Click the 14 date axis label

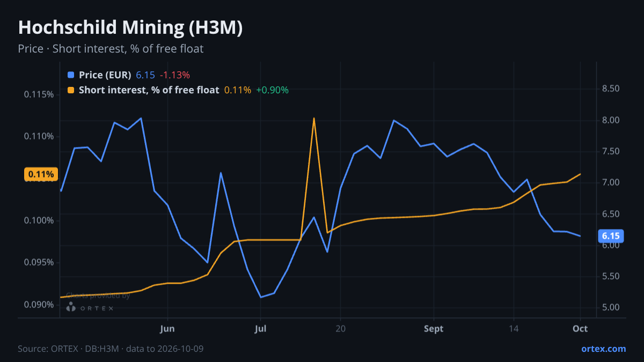tap(513, 329)
